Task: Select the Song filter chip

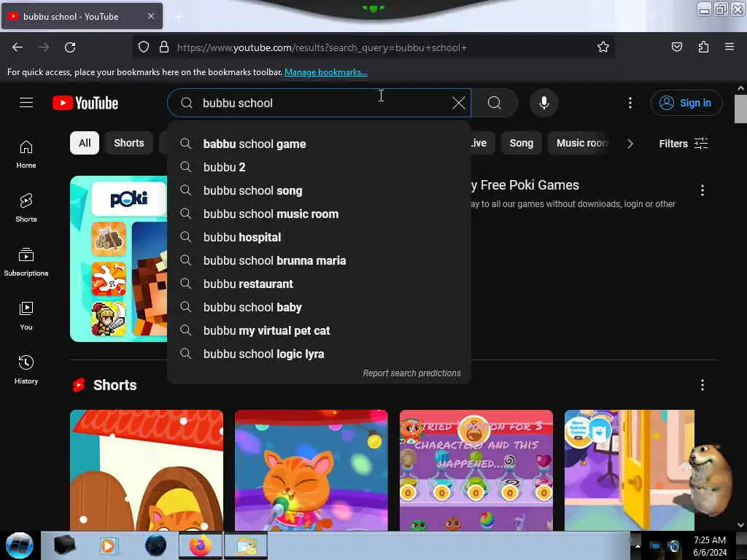Action: [x=521, y=143]
